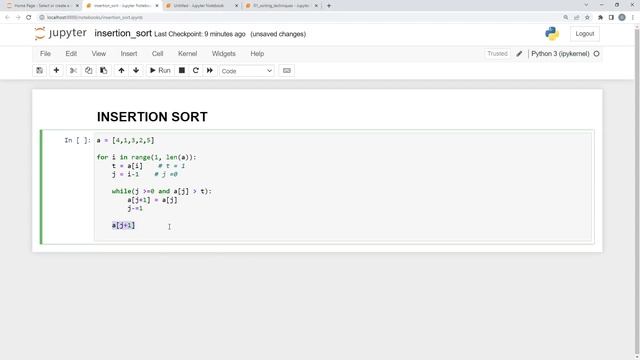Open the Insert menu
Image resolution: width=640 pixels, height=360 pixels.
(x=129, y=53)
